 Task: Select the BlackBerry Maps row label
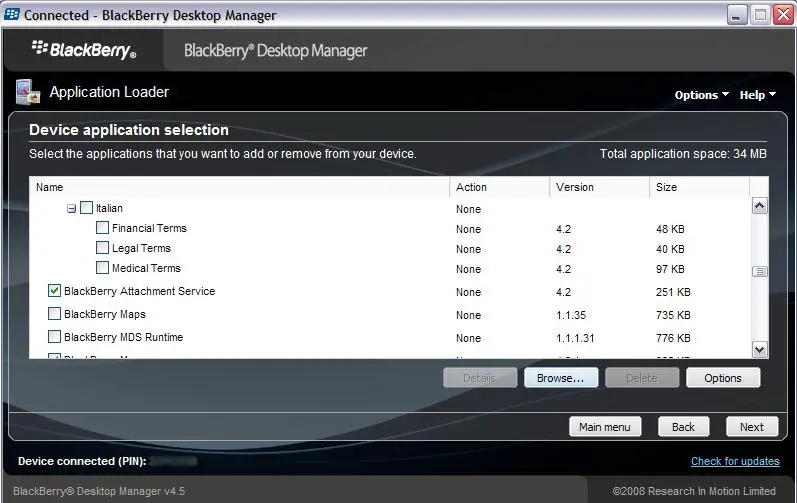point(105,314)
